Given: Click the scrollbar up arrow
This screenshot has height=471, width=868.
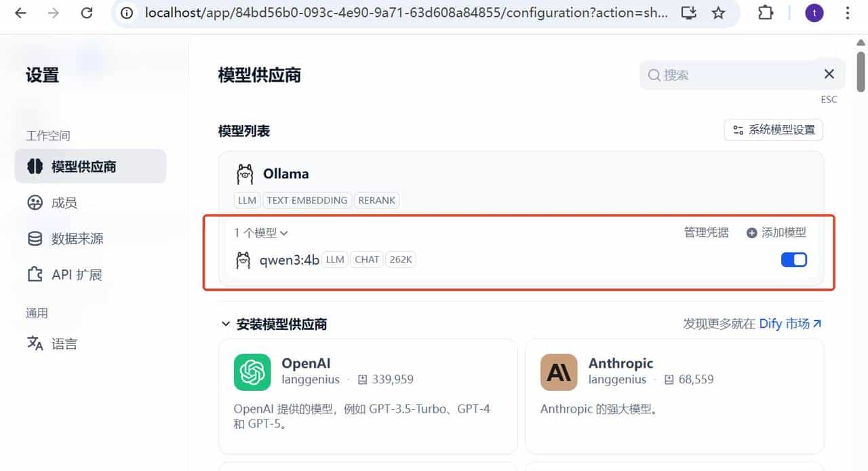Looking at the screenshot, I should pyautogui.click(x=861, y=42).
